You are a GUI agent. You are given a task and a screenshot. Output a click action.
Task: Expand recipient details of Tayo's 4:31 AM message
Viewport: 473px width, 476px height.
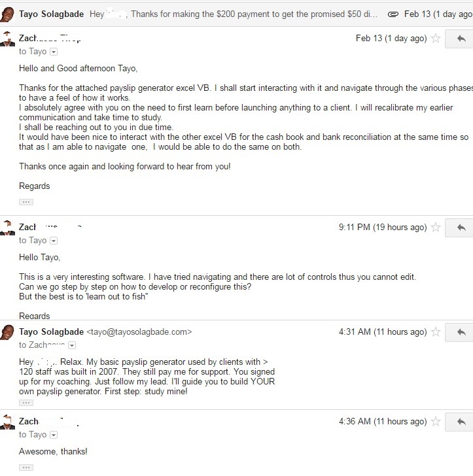(72, 345)
